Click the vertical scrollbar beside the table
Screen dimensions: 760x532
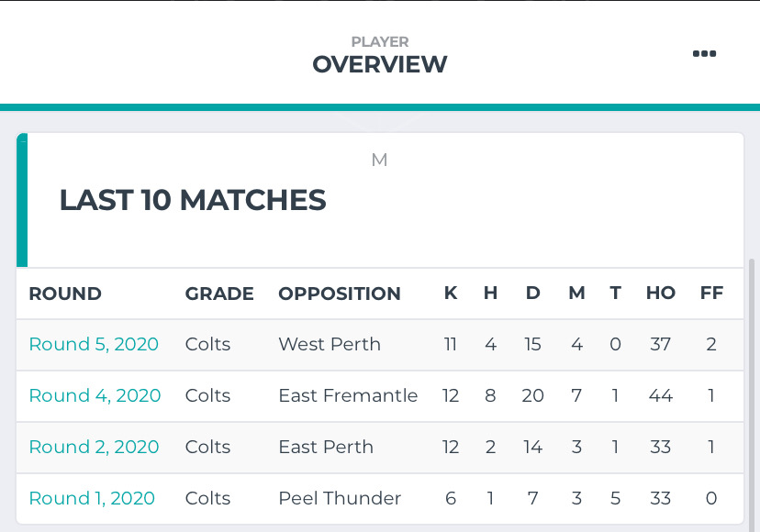pos(752,395)
